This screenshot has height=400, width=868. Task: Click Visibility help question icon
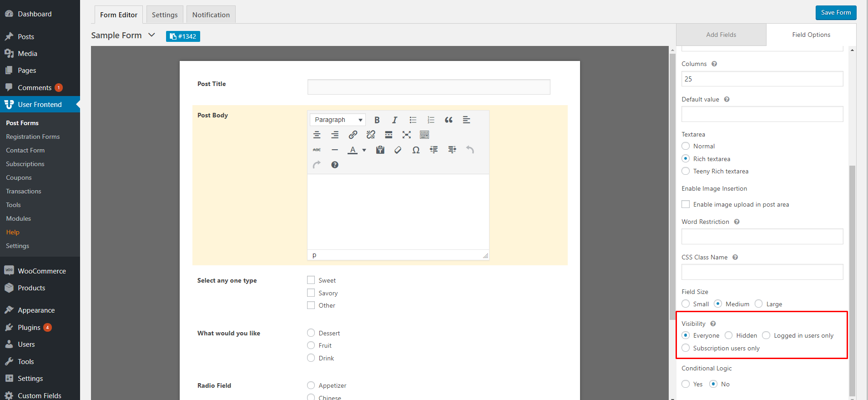[x=713, y=324]
